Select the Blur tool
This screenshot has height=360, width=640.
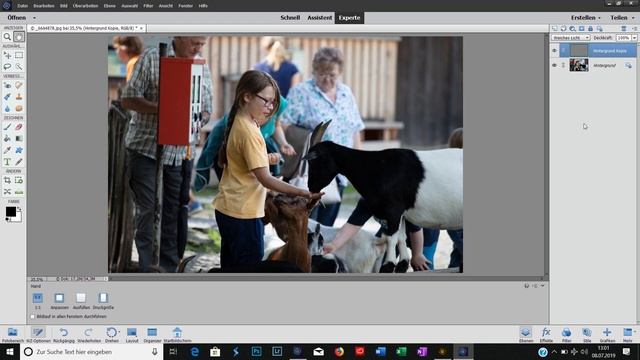pyautogui.click(x=7, y=108)
